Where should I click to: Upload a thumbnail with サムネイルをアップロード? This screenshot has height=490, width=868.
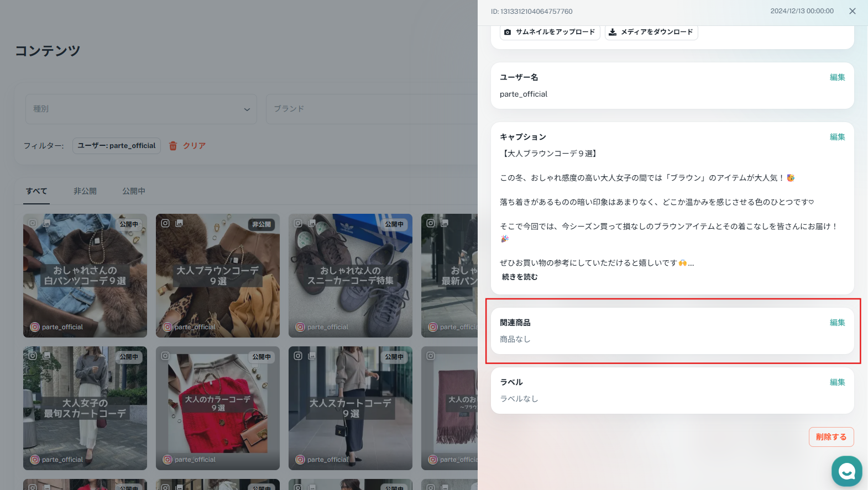tap(550, 32)
